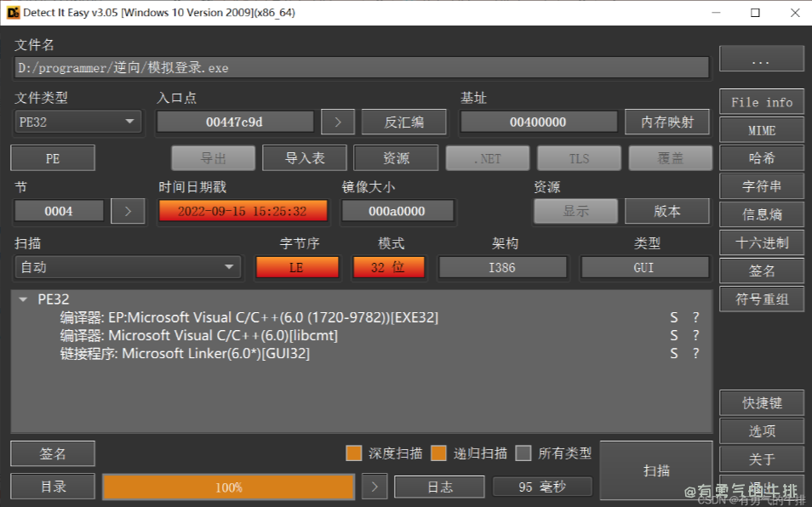Collapse the PE32 tree node
Screen dimensions: 812x507
pyautogui.click(x=23, y=299)
